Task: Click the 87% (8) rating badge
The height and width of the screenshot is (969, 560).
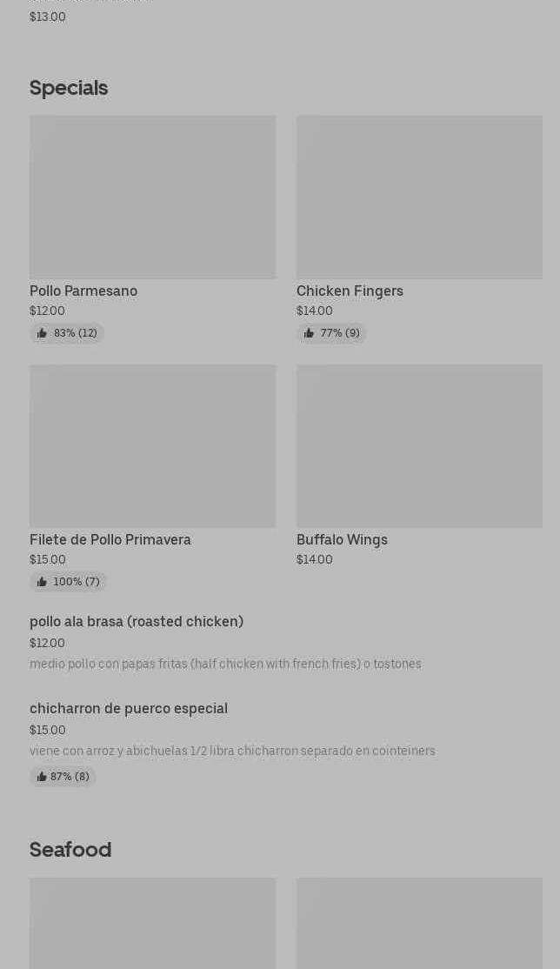Action: [63, 777]
